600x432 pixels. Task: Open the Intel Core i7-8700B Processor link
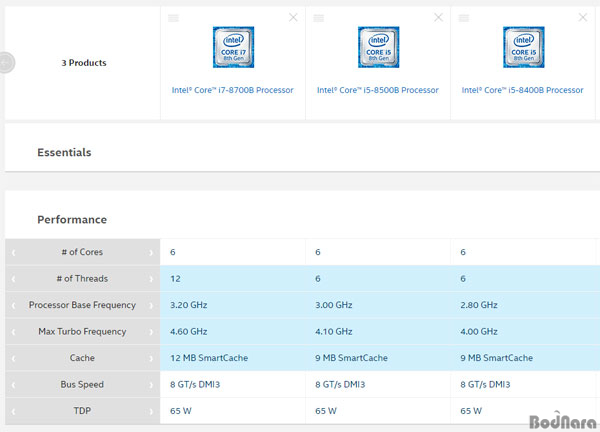232,90
